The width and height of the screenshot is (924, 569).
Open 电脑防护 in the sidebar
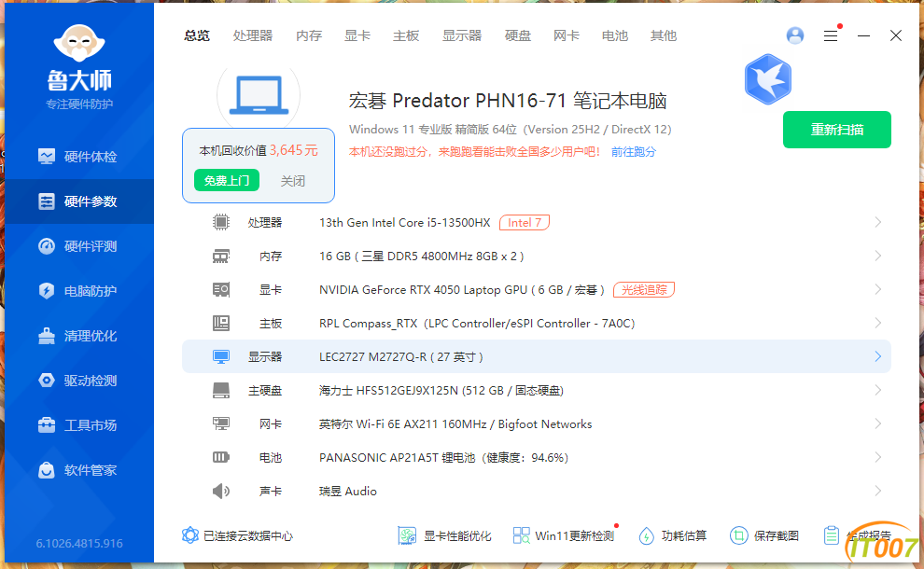point(79,291)
